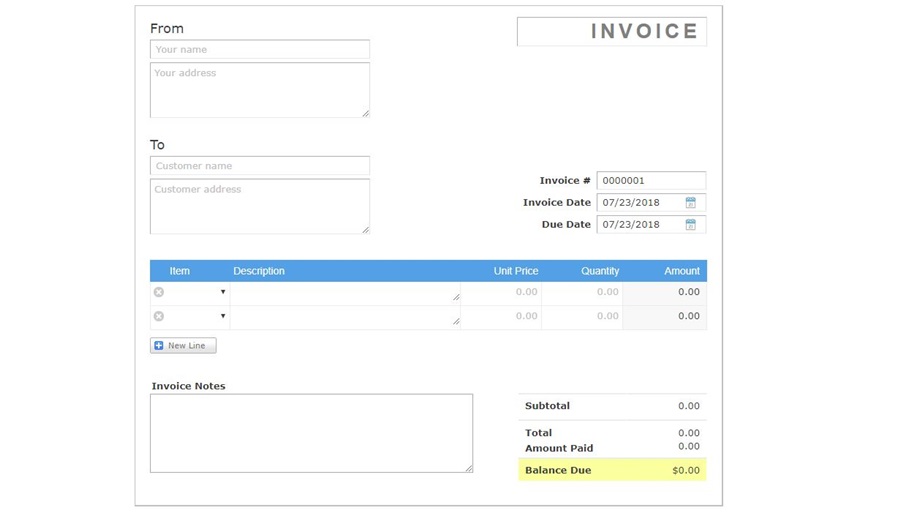Set second row Quantity

[582, 316]
